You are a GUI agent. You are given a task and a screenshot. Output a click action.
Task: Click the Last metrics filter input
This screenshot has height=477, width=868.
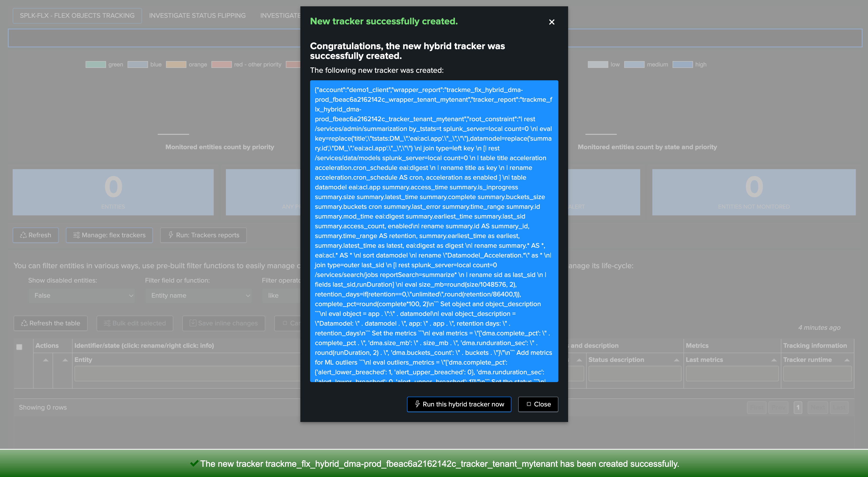[732, 374]
